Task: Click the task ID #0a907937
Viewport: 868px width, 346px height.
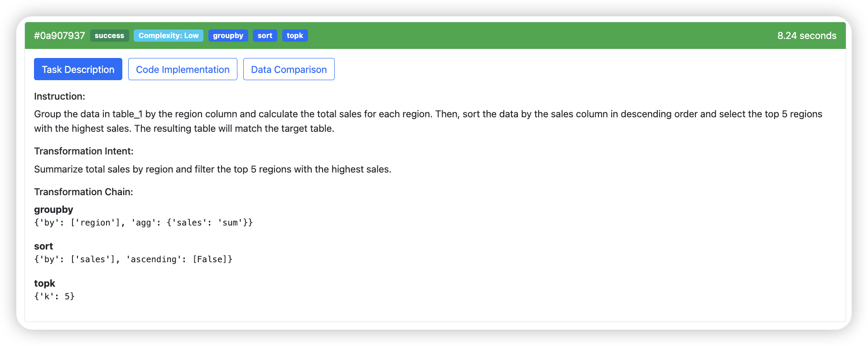Action: [59, 36]
